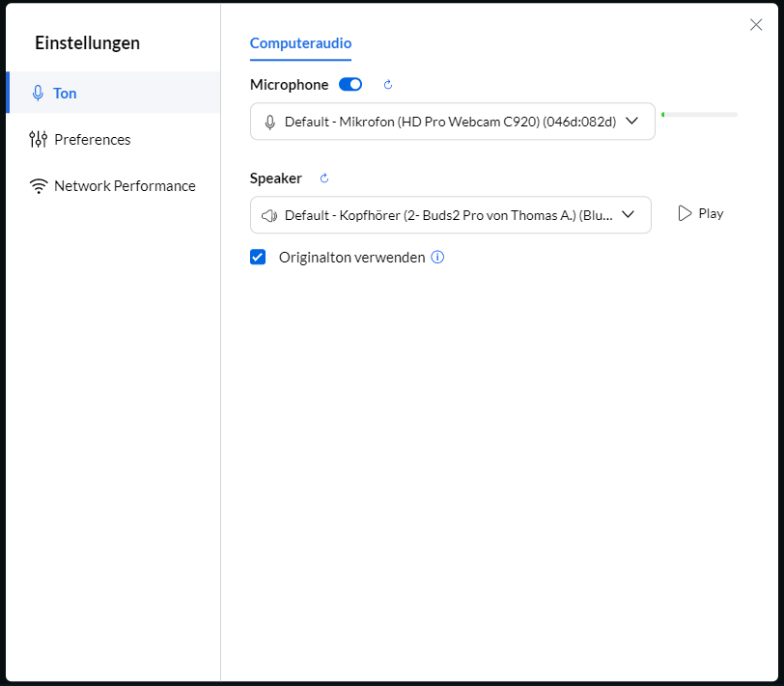The image size is (784, 686).
Task: Click the microphone icon inside the device dropdown
Action: point(270,122)
